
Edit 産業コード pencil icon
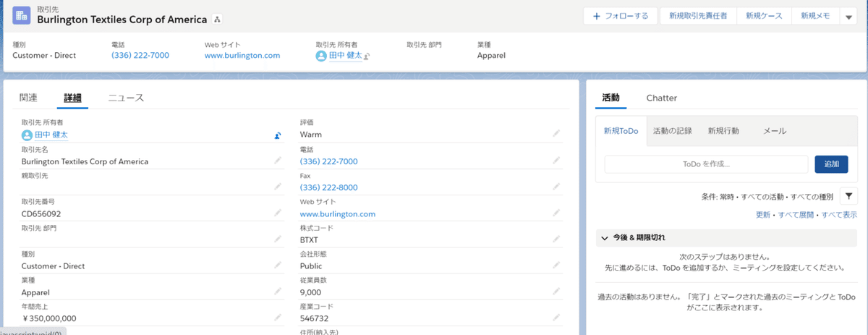[x=556, y=318]
